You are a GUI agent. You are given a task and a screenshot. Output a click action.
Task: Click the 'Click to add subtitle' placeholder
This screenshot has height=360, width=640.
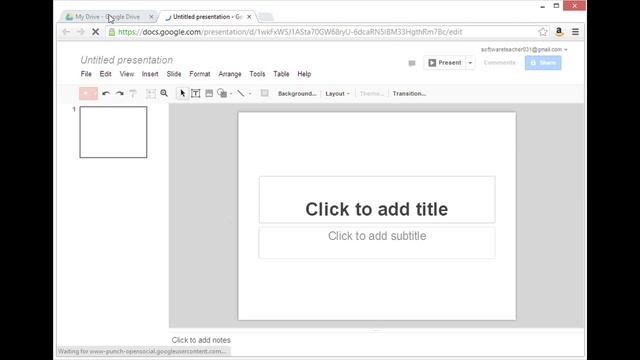(x=377, y=242)
